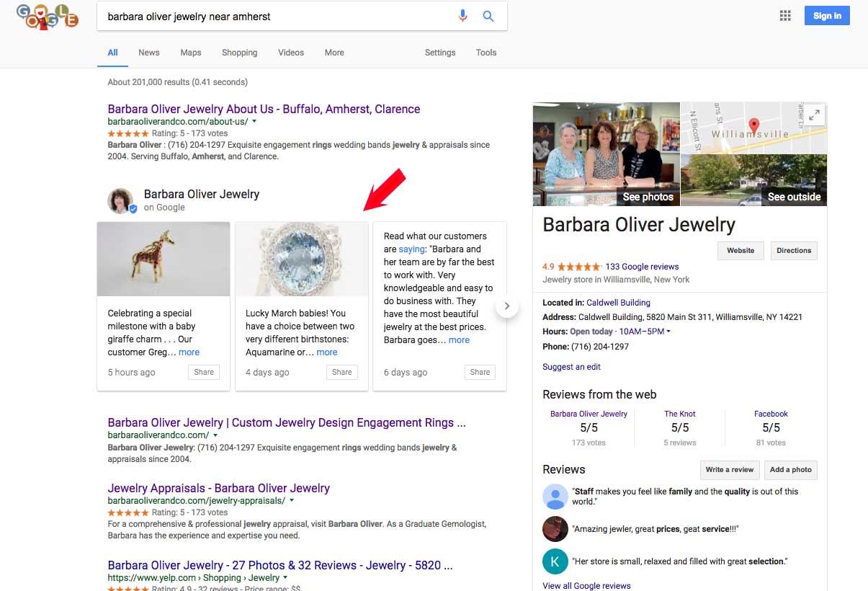Click the blue magnifier search icon
This screenshot has width=868, height=591.
pos(488,16)
